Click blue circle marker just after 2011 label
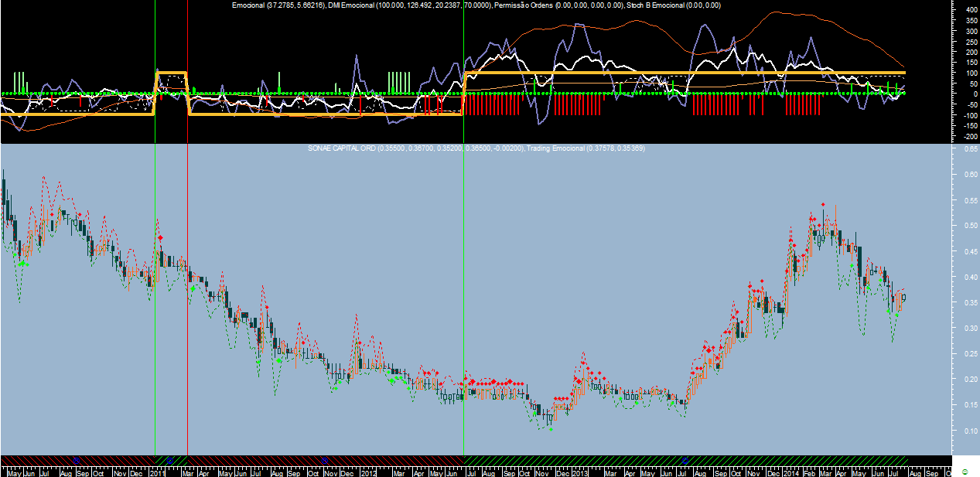 click(x=169, y=459)
